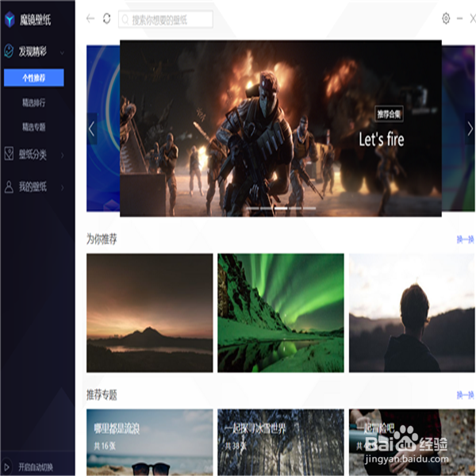Expand the 我的壁纸 section arrow
Viewport: 476px width, 476px height.
pos(62,187)
